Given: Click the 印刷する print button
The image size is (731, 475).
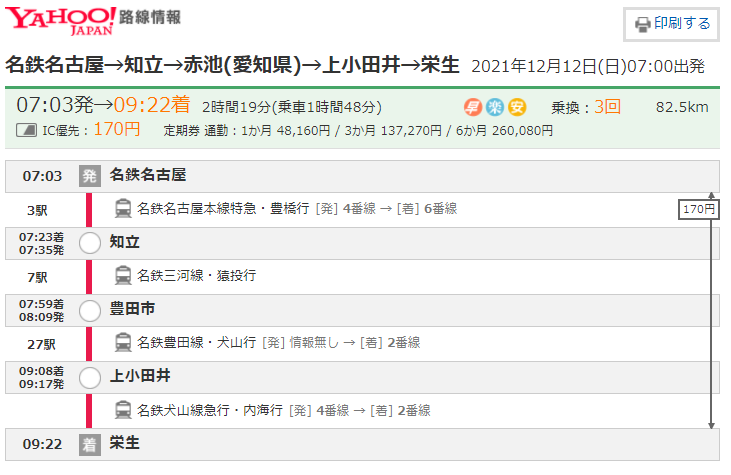Looking at the screenshot, I should (671, 24).
